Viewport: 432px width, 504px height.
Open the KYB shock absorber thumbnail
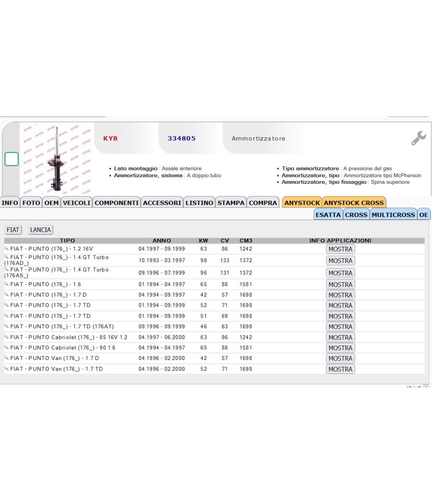[57, 159]
